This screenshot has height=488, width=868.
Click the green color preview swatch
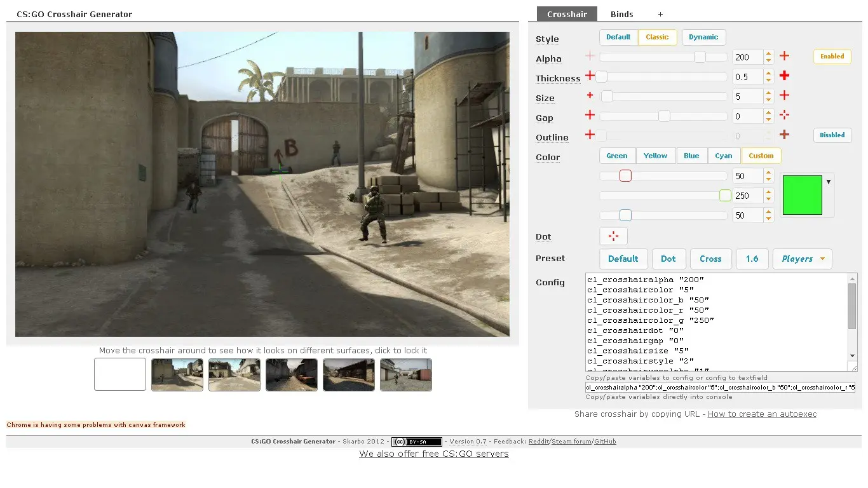(803, 195)
